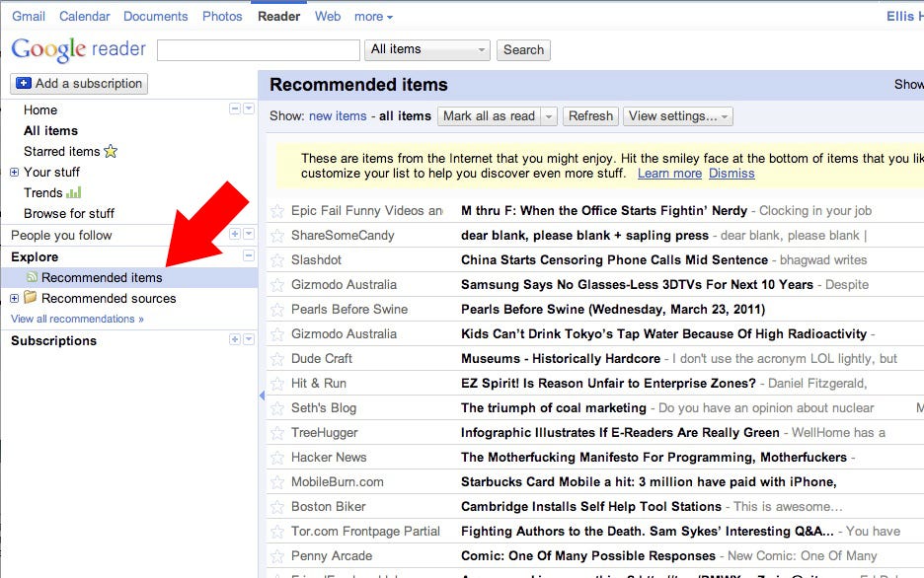Expand the Your stuff tree
This screenshot has height=578, width=924.
[14, 172]
